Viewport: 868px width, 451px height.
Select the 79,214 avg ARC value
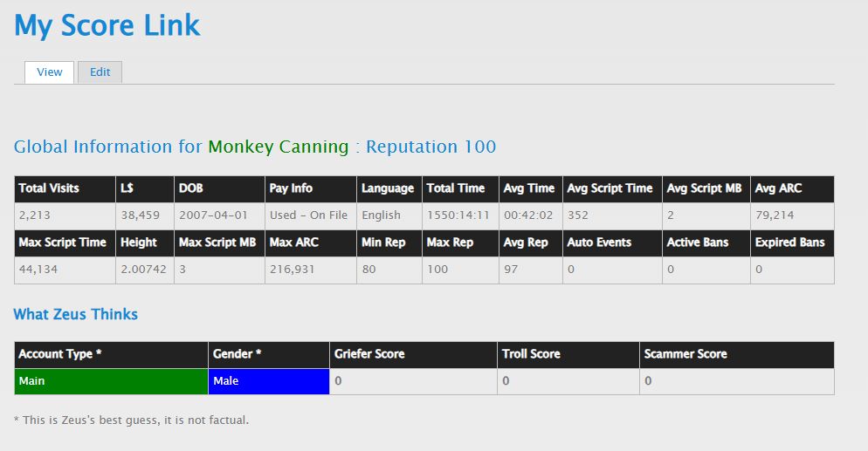(775, 215)
